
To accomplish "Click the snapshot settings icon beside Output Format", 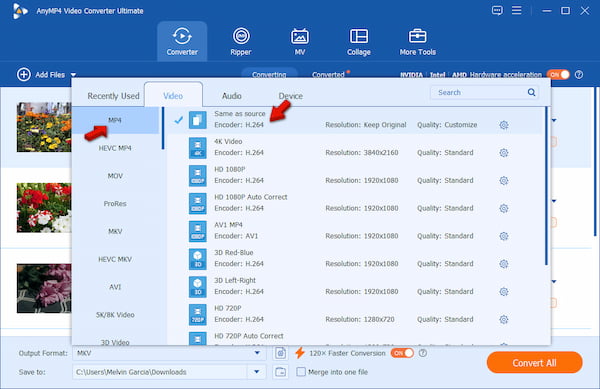I will (280, 353).
